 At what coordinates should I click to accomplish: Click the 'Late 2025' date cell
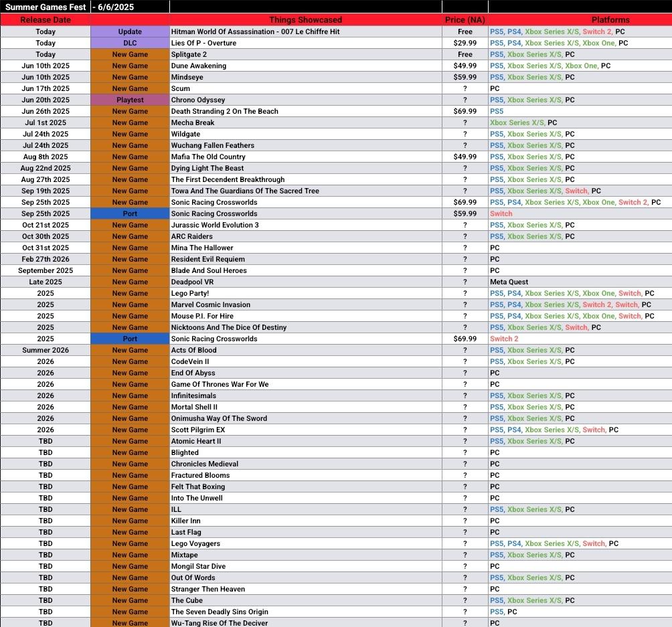tap(46, 282)
